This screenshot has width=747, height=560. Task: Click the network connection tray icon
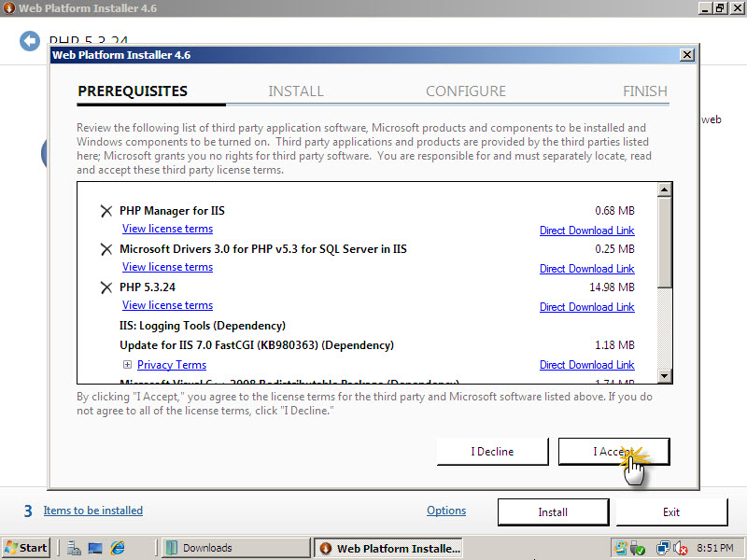(663, 549)
